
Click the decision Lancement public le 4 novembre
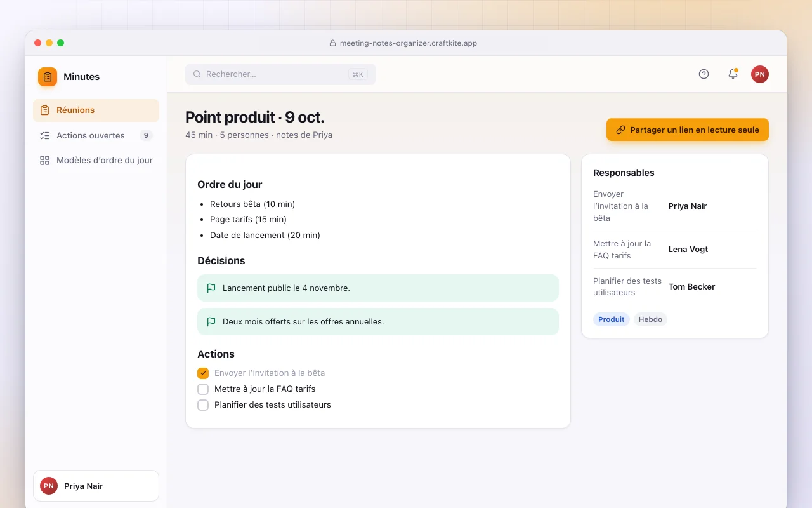(378, 288)
